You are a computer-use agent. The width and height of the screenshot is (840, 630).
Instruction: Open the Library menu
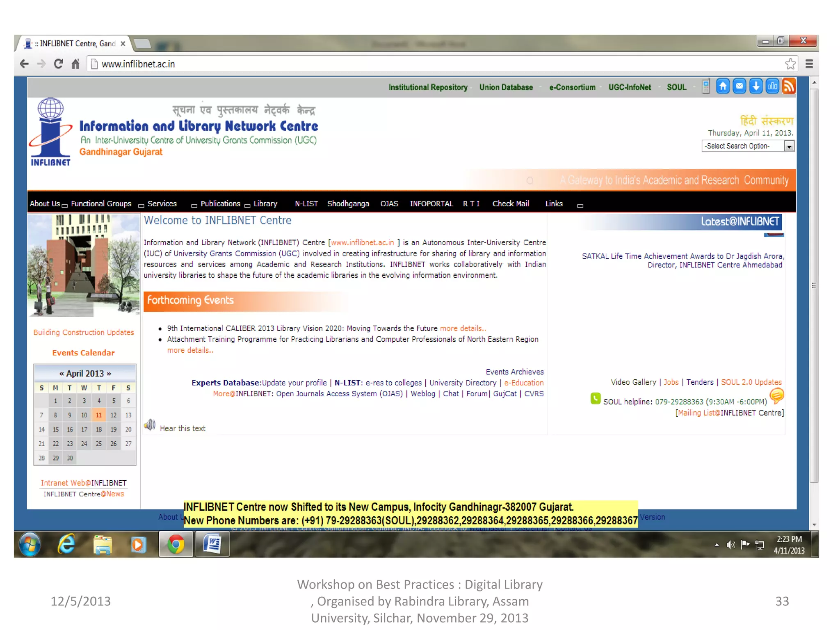(265, 204)
